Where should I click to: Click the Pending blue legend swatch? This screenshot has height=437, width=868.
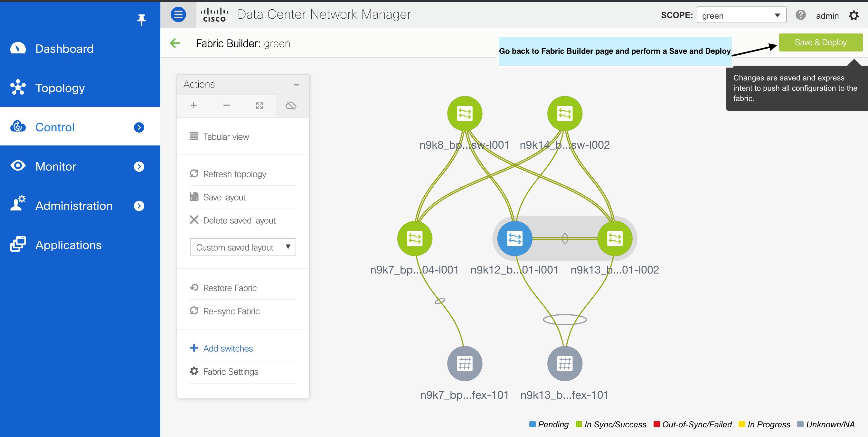pyautogui.click(x=533, y=424)
